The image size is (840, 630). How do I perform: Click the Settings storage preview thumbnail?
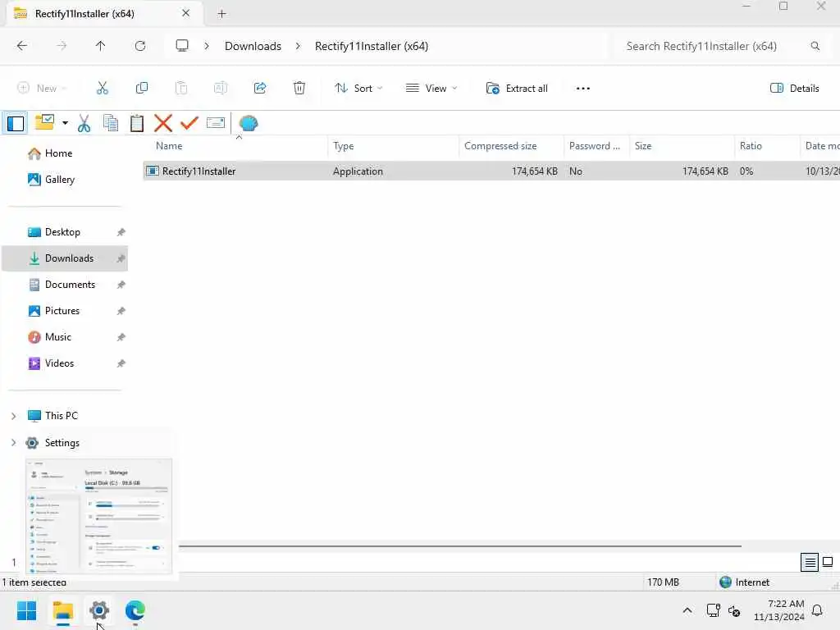tap(99, 516)
